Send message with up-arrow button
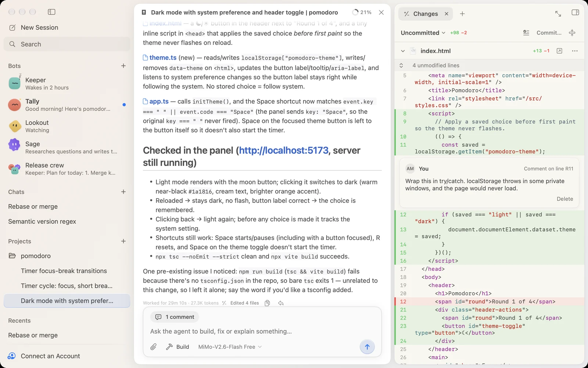 pyautogui.click(x=367, y=347)
